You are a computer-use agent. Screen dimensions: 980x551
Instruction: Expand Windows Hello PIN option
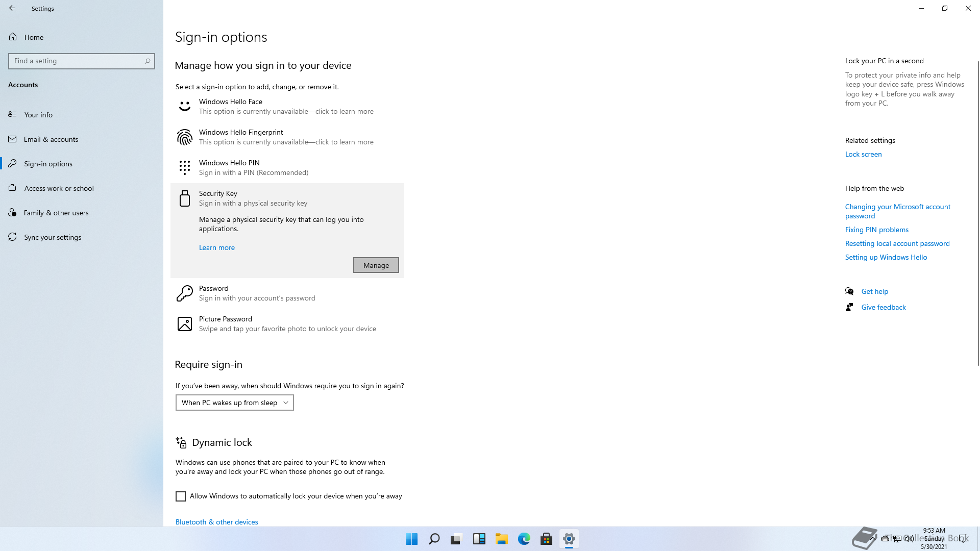287,167
